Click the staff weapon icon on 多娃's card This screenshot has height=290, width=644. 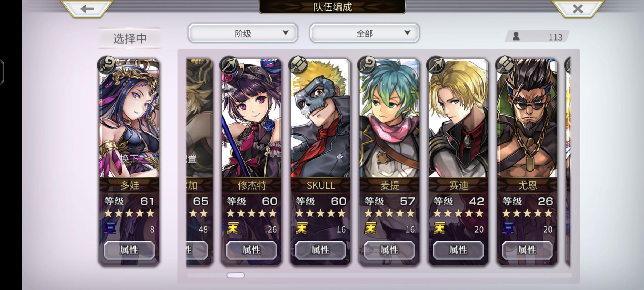(107, 65)
